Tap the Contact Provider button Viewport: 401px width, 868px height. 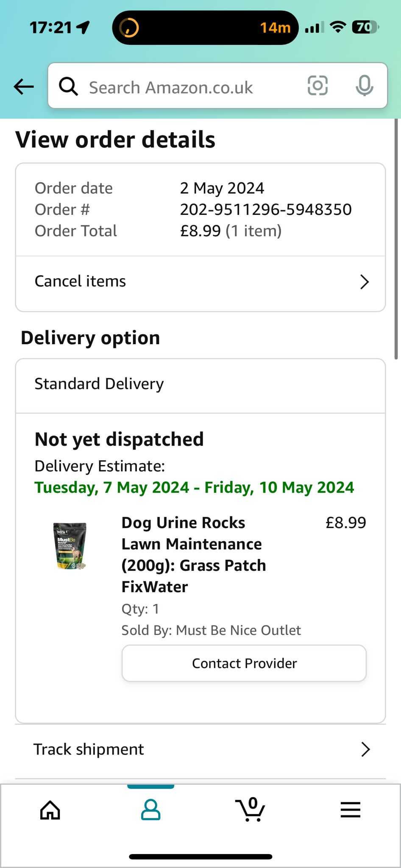[244, 663]
